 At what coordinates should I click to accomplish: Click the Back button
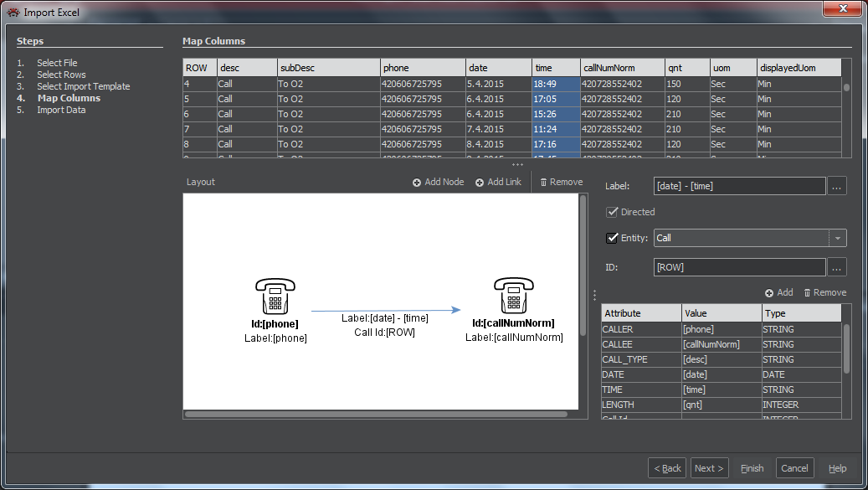click(x=667, y=468)
